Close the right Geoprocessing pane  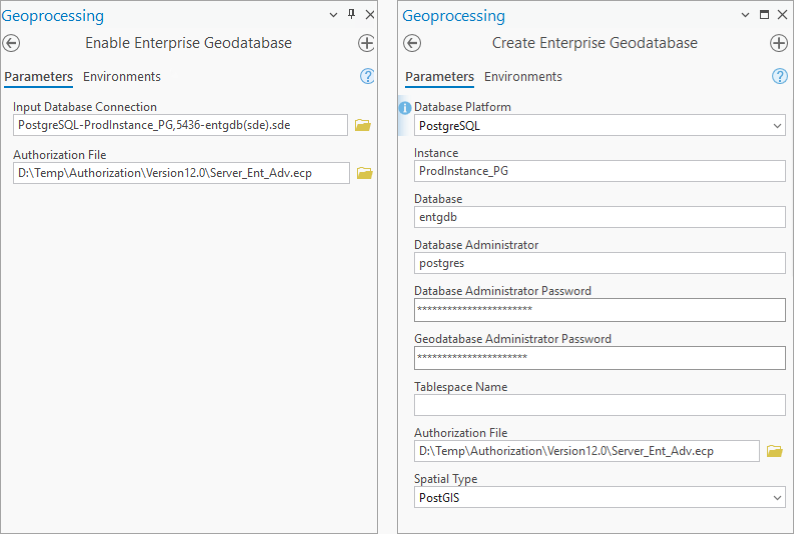pos(782,15)
